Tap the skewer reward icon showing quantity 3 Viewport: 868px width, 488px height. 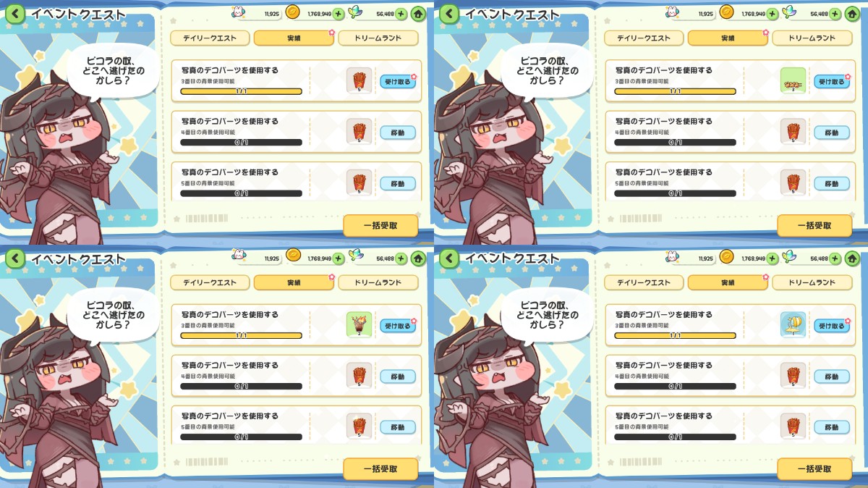[793, 80]
